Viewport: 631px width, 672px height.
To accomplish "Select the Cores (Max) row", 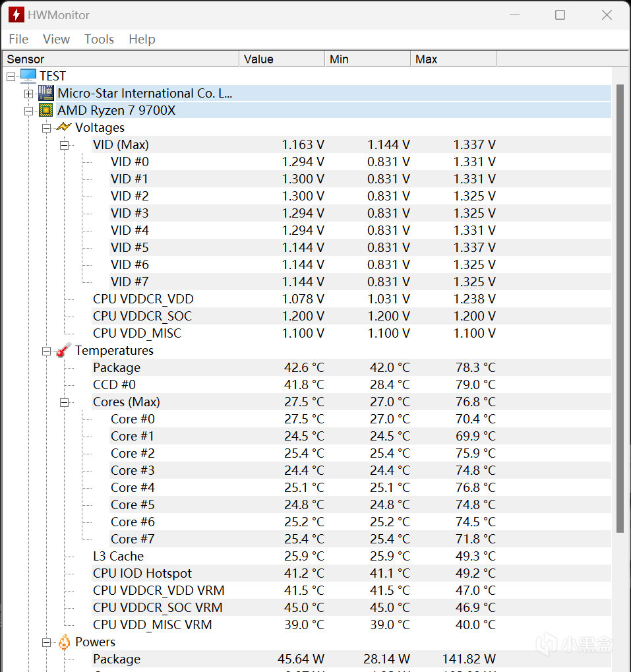I will [x=351, y=402].
